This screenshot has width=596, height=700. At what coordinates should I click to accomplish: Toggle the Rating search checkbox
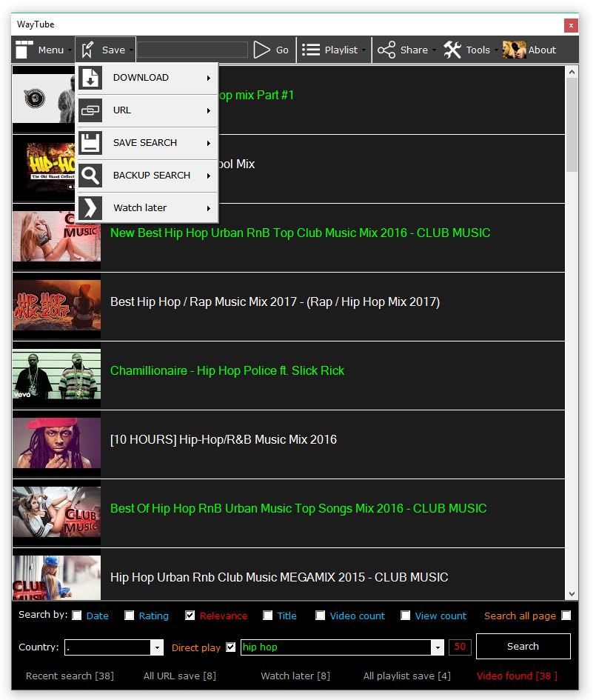point(130,616)
